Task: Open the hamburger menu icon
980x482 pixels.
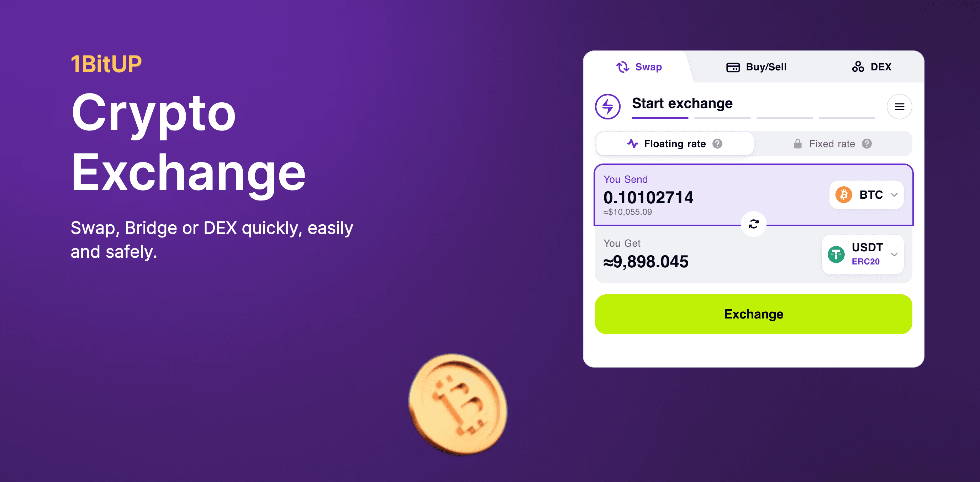Action: pyautogui.click(x=899, y=107)
